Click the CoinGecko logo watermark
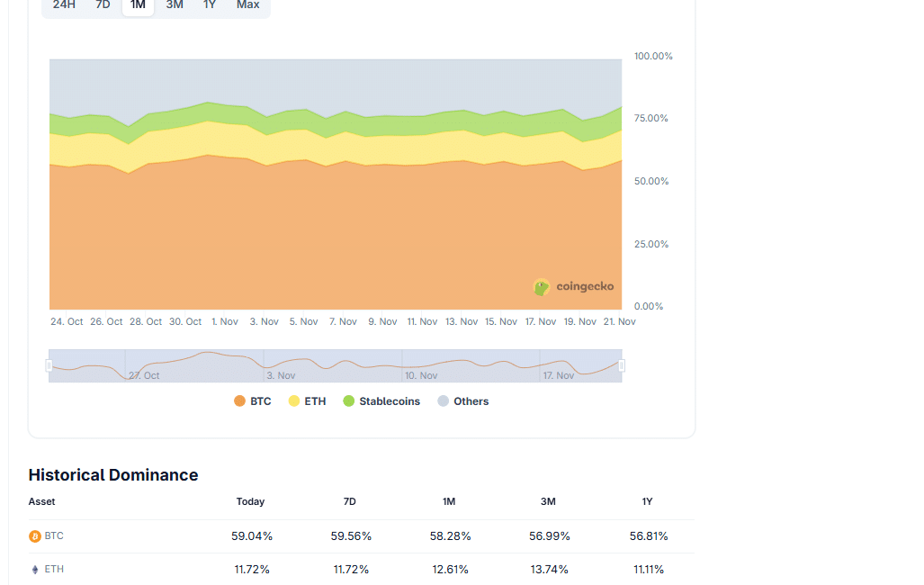The image size is (924, 585). click(573, 287)
